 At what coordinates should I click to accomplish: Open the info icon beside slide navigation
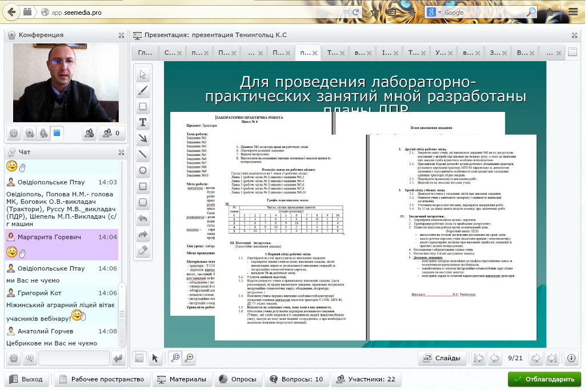pyautogui.click(x=571, y=358)
